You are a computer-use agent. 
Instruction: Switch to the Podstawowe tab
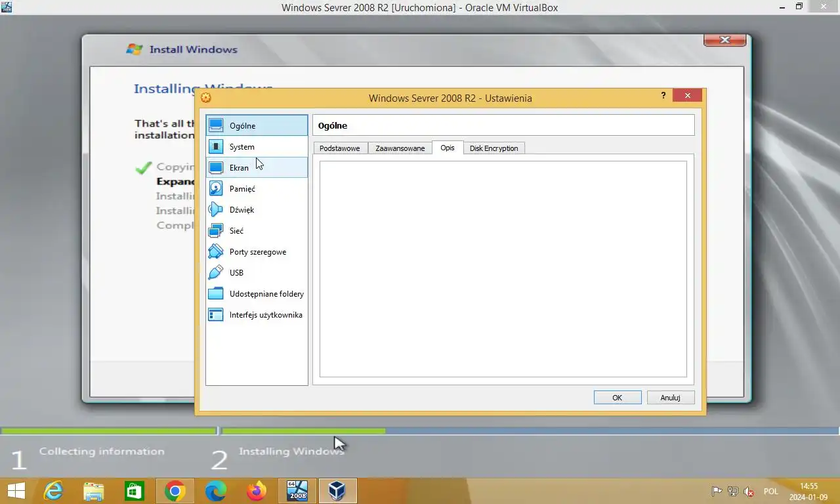click(x=340, y=148)
